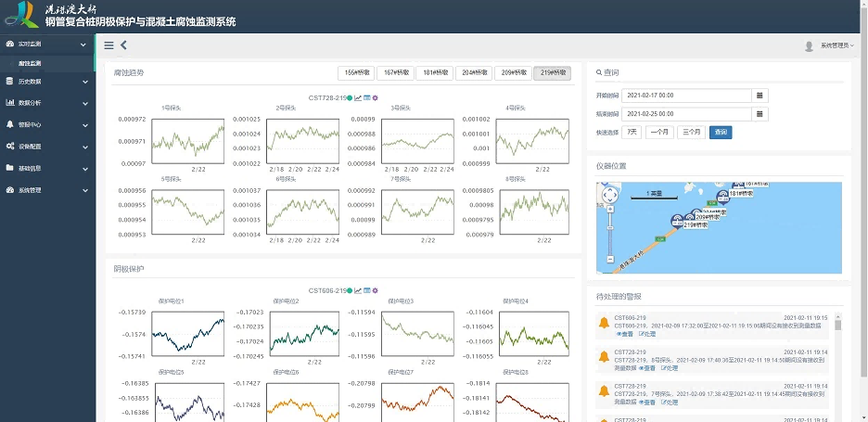Click the map pan control compass
Image resolution: width=868 pixels, height=422 pixels.
pyautogui.click(x=610, y=196)
